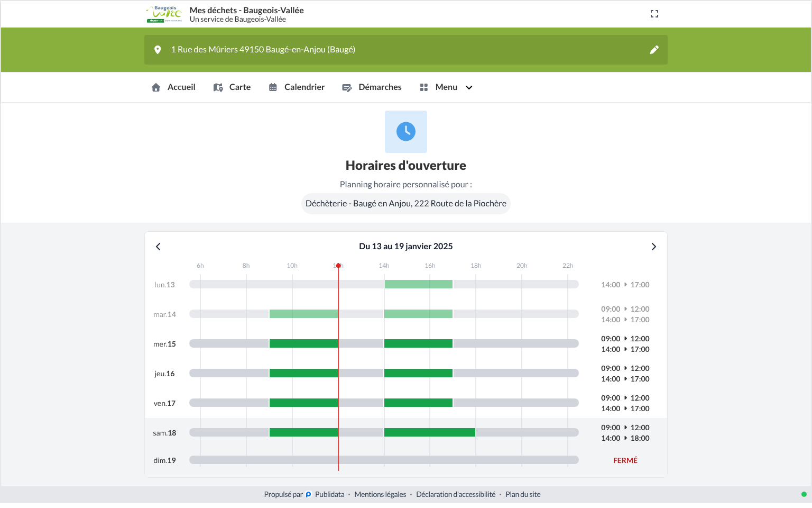Screen dimensions: 812x508
Task: Click the 14h timeline hour label
Action: click(384, 266)
